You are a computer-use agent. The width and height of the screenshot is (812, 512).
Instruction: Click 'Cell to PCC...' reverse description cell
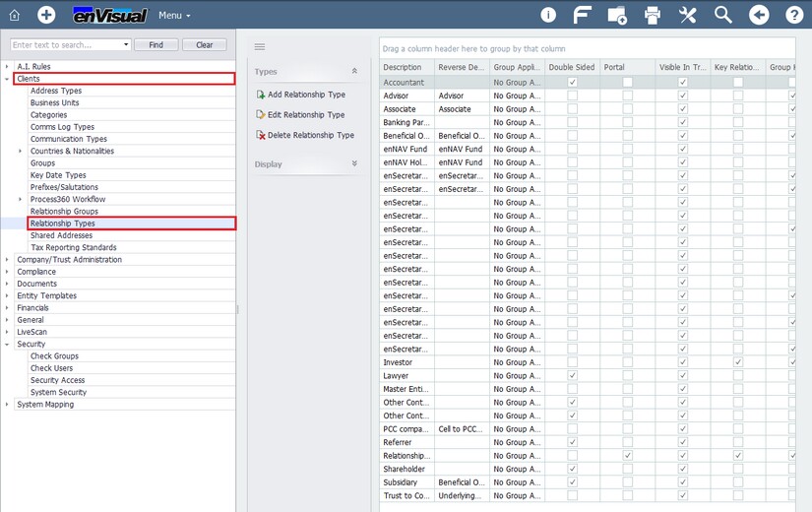point(462,429)
